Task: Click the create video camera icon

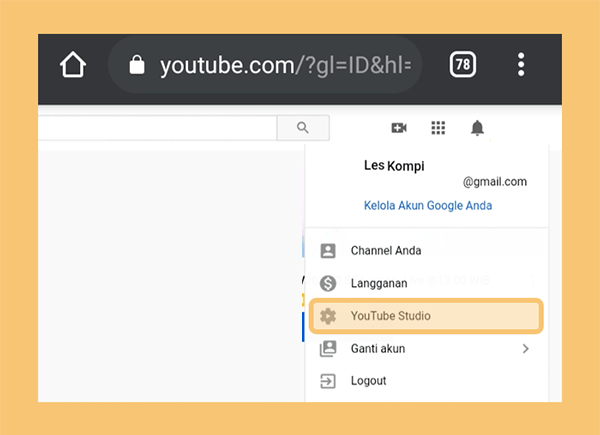Action: (x=399, y=127)
